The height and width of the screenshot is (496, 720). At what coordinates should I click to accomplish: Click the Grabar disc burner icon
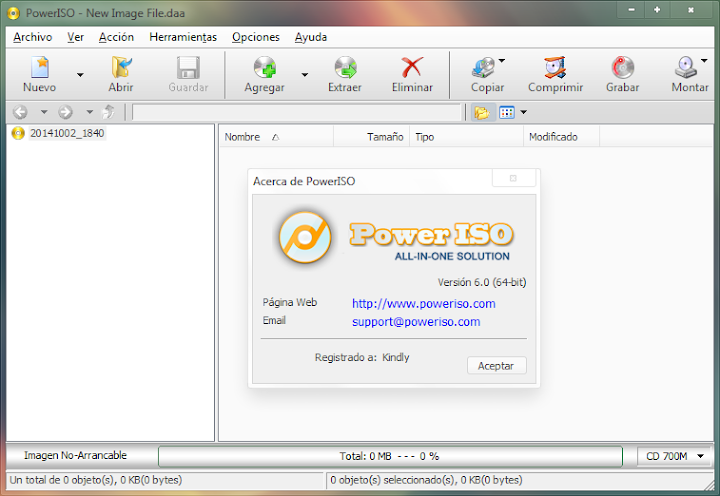(x=623, y=68)
